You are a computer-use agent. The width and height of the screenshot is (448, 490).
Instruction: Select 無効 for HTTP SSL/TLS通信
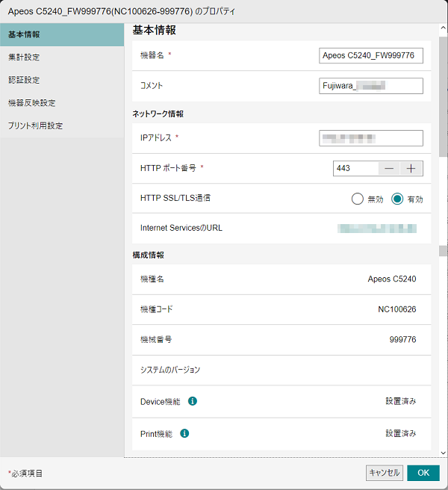358,199
